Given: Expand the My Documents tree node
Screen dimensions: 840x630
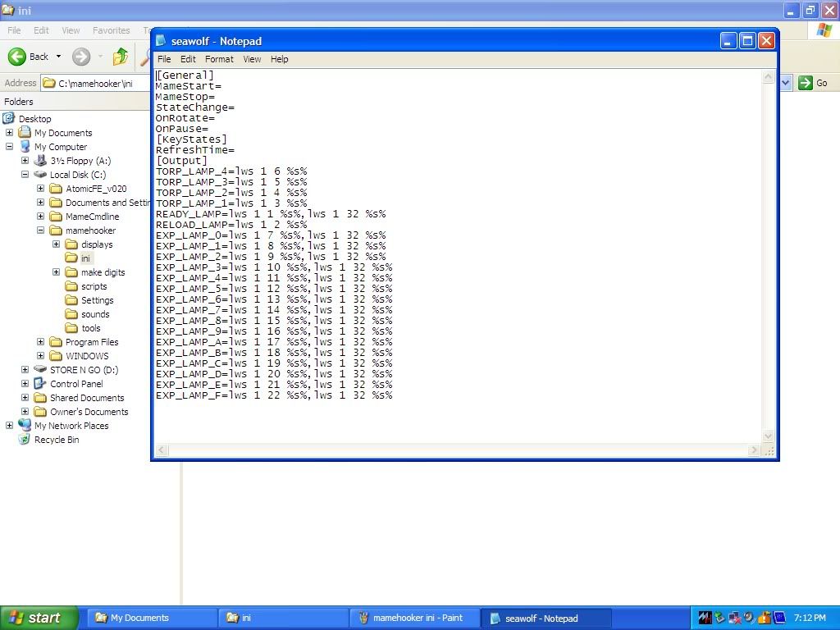Looking at the screenshot, I should point(10,132).
